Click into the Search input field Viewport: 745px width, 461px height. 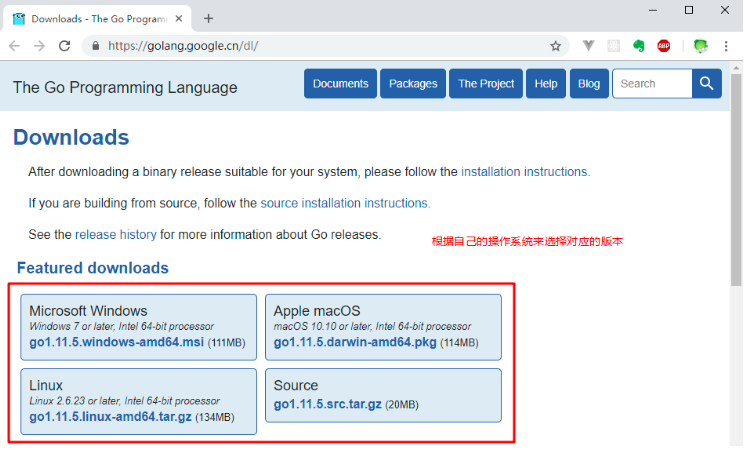(652, 84)
